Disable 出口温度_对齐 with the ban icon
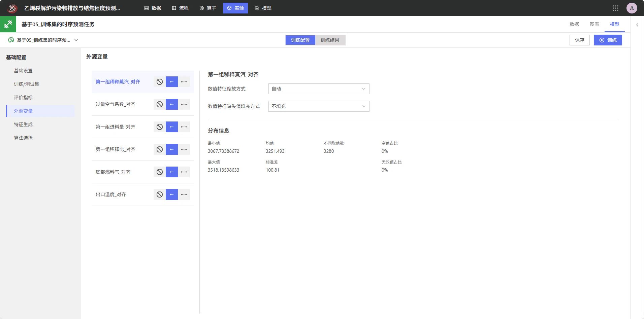644x319 pixels. coord(160,194)
